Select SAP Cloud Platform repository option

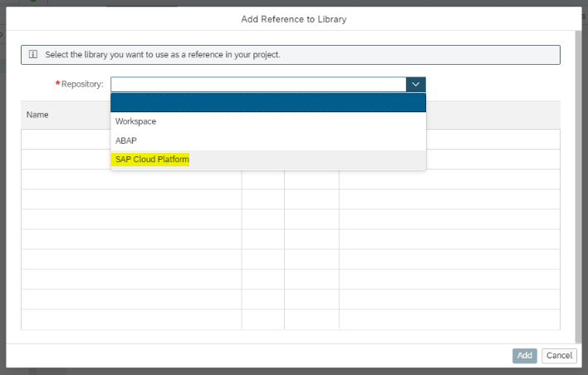click(x=268, y=160)
